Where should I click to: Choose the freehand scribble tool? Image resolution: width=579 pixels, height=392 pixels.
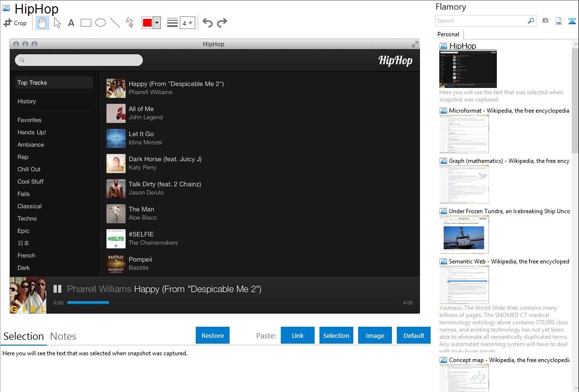[130, 23]
